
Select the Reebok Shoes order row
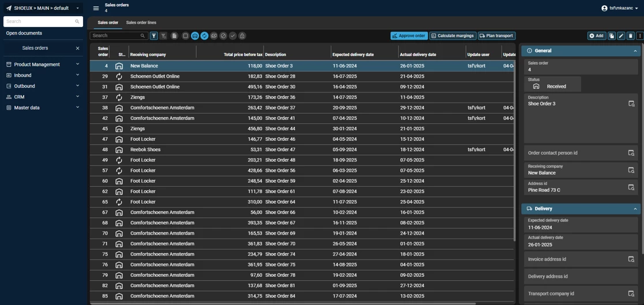click(145, 150)
